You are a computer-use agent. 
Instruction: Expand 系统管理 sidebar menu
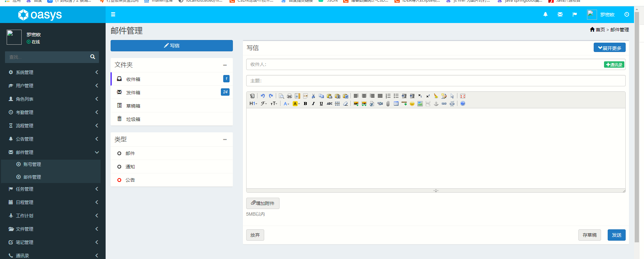click(x=53, y=72)
